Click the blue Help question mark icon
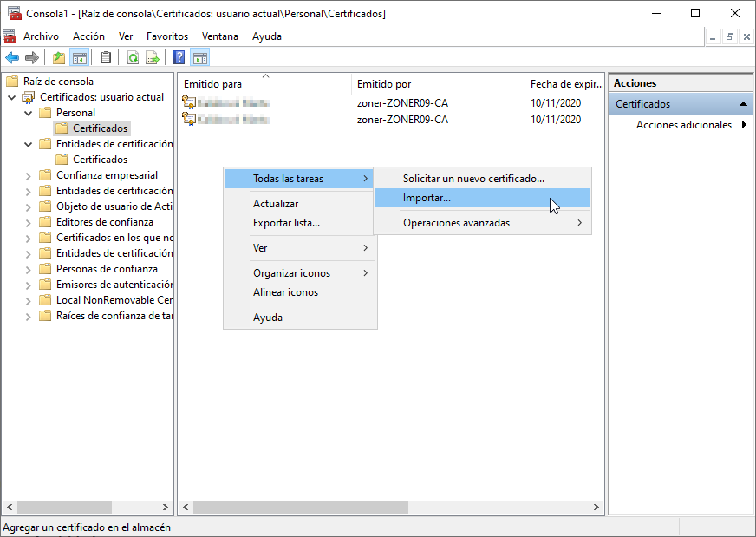The height and width of the screenshot is (537, 756). point(179,58)
